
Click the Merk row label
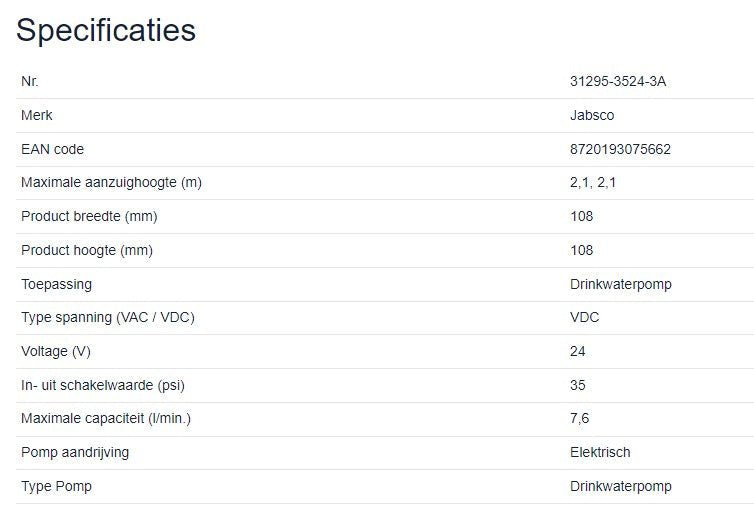37,115
